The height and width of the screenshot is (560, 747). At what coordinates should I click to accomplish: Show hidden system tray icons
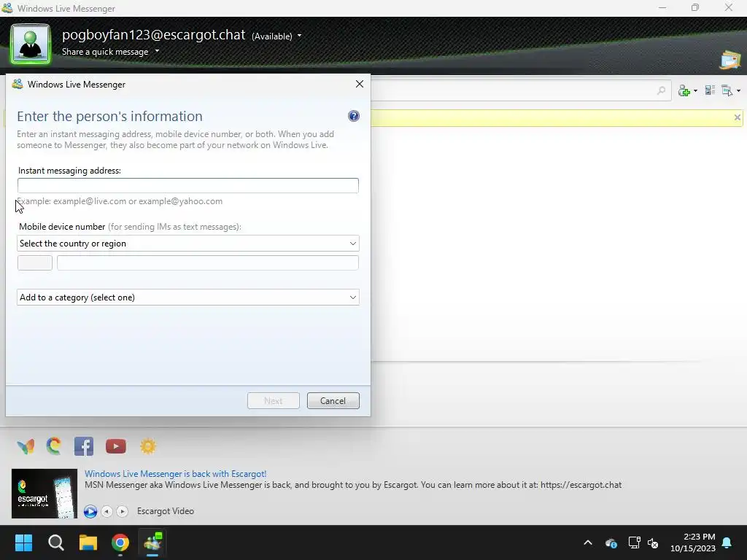[x=588, y=542]
